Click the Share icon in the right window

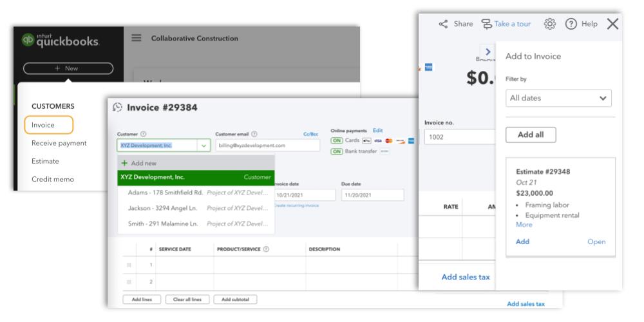[x=443, y=24]
